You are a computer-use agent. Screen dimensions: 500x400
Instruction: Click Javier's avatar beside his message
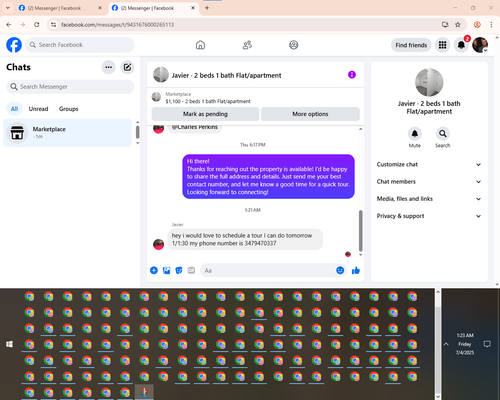click(x=158, y=244)
